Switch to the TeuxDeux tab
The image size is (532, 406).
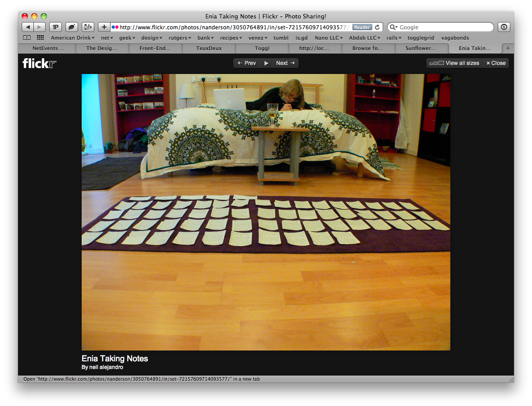pos(209,48)
